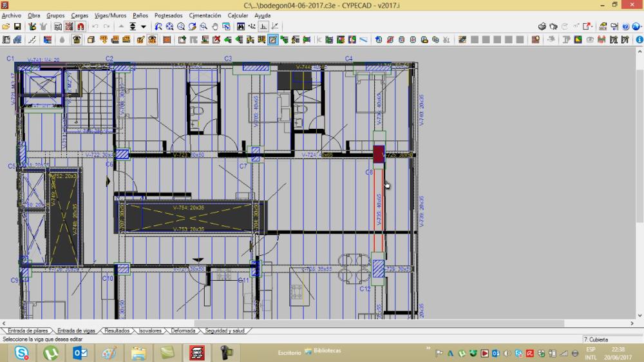Open the Obra menu
This screenshot has height=362, width=644.
33,15
